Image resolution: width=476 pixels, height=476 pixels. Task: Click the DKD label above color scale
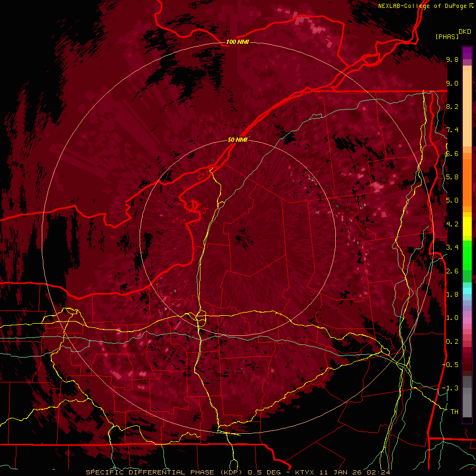click(464, 32)
